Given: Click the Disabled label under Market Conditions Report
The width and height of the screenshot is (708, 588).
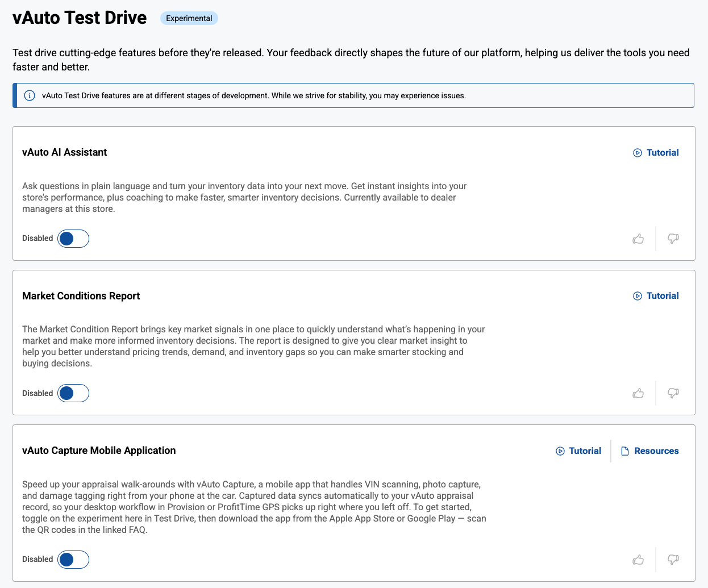Looking at the screenshot, I should click(38, 393).
